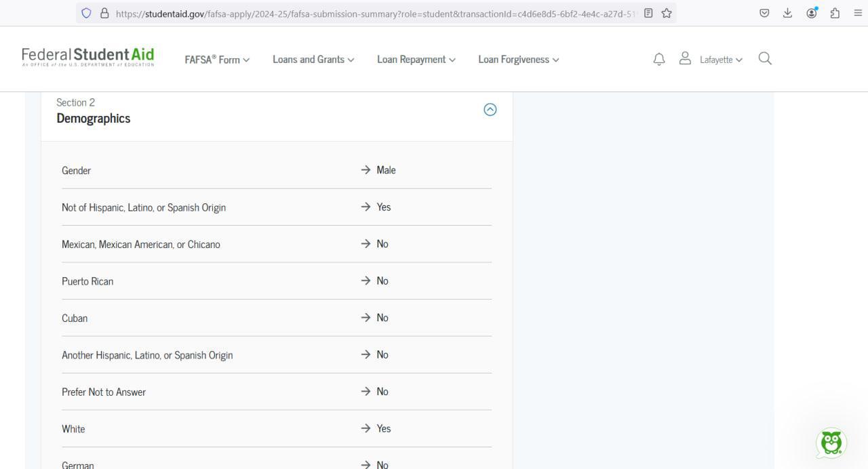Expand the Lafayette account dropdown
The image size is (868, 469).
click(x=720, y=60)
